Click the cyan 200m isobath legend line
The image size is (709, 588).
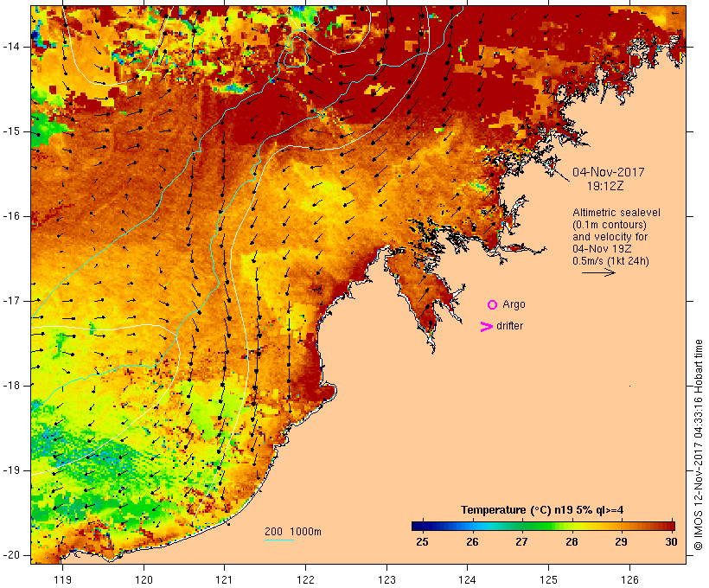click(279, 540)
